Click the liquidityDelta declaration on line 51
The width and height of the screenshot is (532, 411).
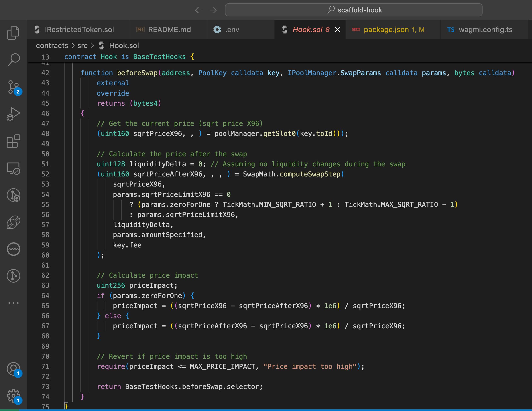157,164
